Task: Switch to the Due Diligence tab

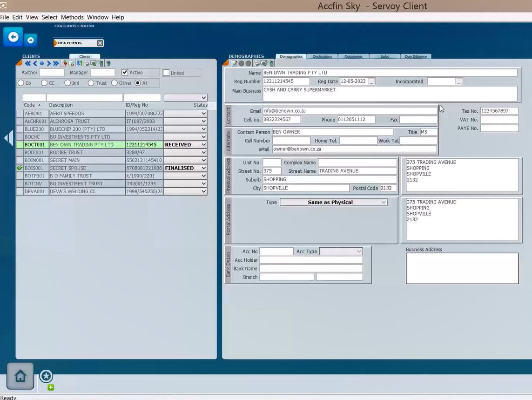Action: [416, 56]
